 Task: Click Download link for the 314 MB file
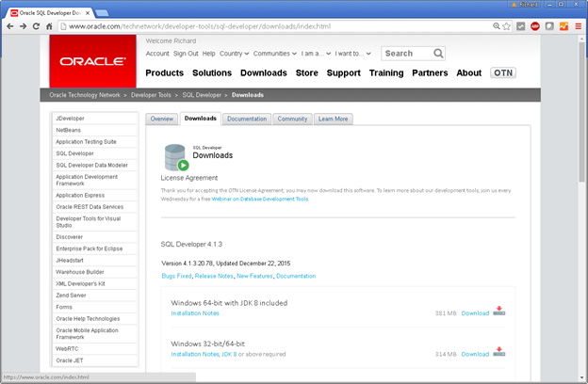pyautogui.click(x=475, y=354)
